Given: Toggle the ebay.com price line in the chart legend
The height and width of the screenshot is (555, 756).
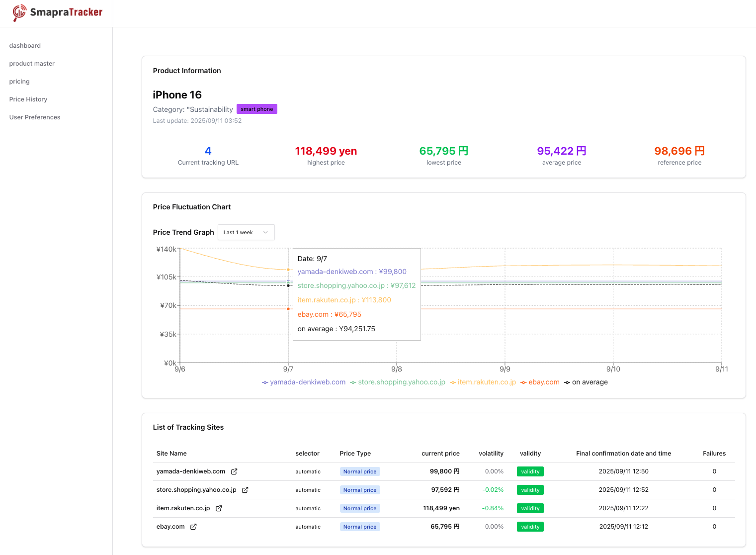Looking at the screenshot, I should [x=523, y=382].
